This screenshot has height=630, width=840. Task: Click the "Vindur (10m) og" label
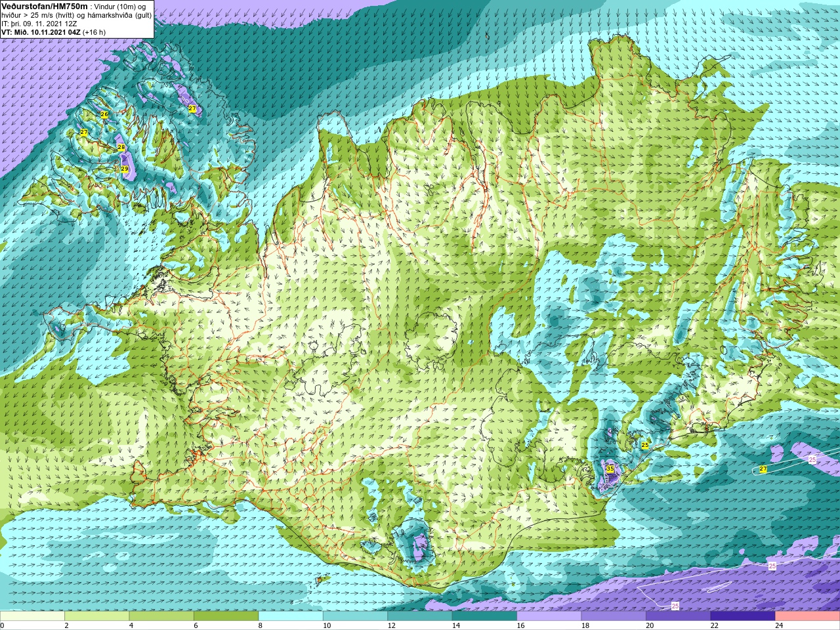[120, 7]
